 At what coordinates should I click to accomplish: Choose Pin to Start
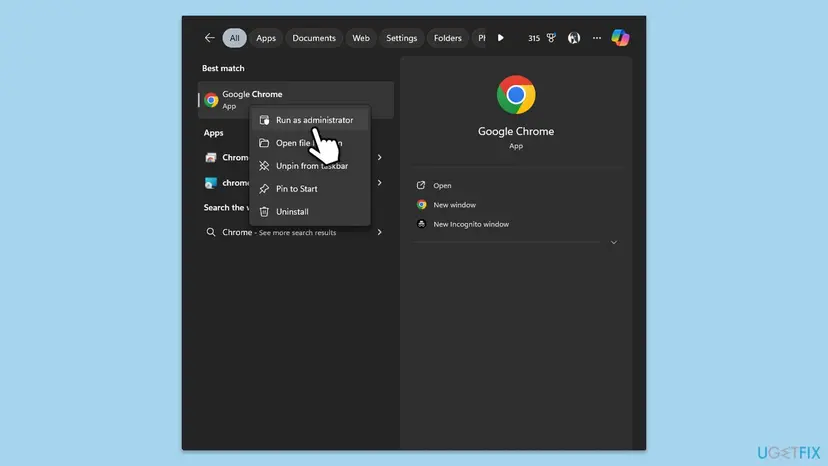[309, 189]
